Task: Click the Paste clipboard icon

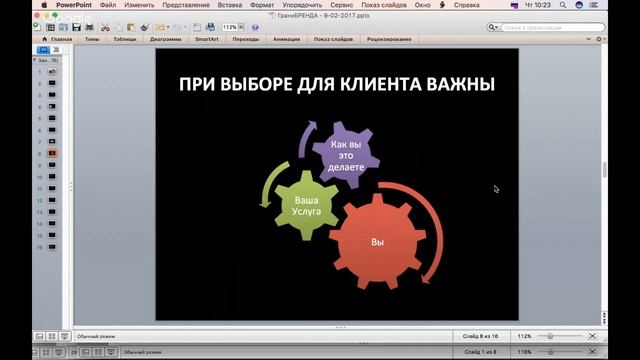Action: (x=131, y=27)
